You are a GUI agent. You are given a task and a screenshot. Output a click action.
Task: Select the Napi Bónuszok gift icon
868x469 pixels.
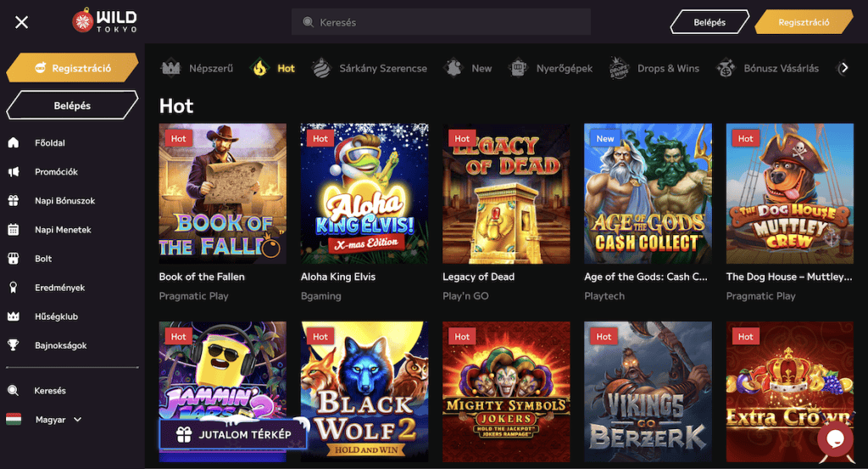click(x=14, y=201)
